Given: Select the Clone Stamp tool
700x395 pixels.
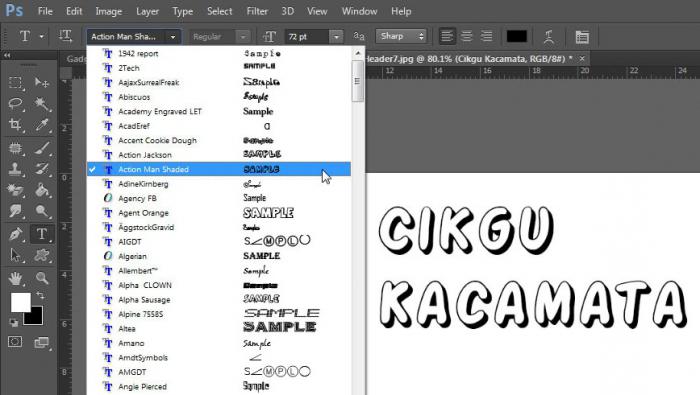Looking at the screenshot, I should pos(15,169).
